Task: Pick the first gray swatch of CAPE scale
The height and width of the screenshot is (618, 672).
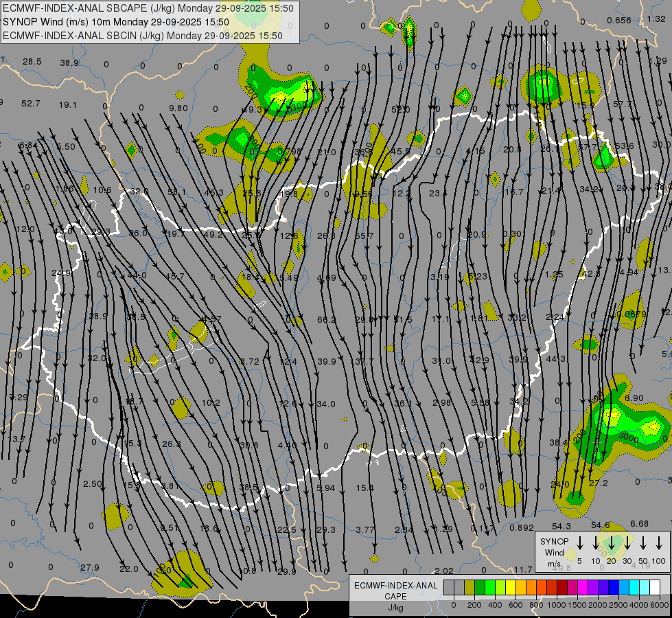Action: pyautogui.click(x=449, y=587)
